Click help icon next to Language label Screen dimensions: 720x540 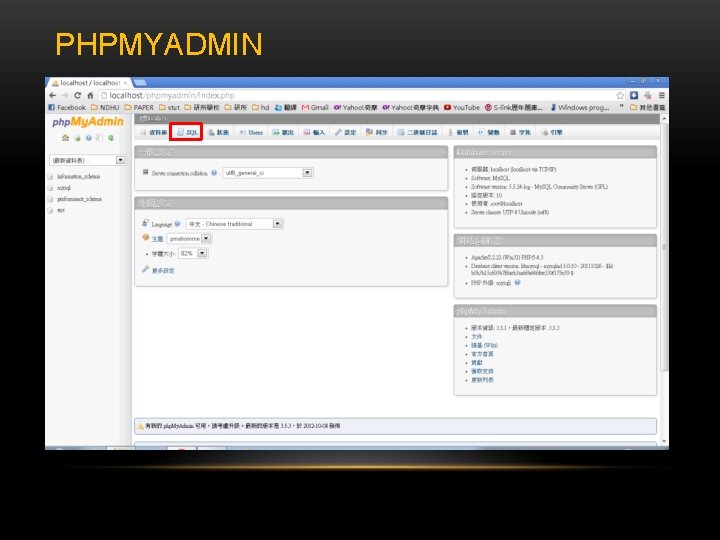[x=177, y=224]
